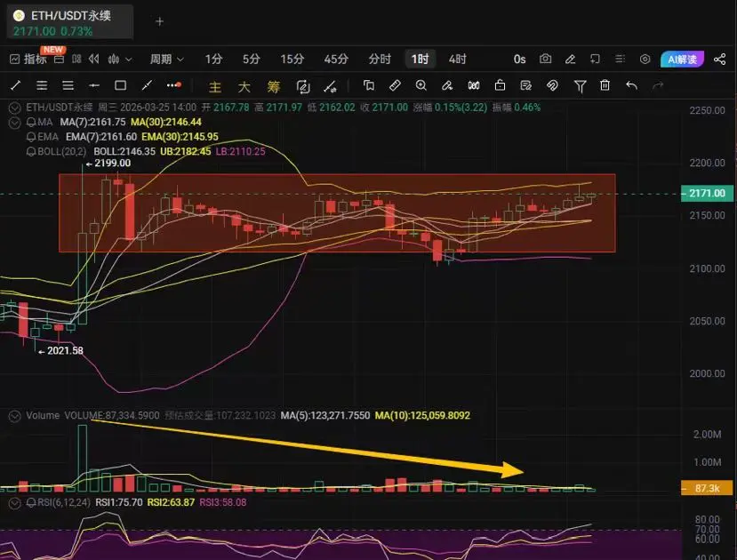Toggle RSI(6,12,24) indicator alert bell
The image size is (737, 560).
pyautogui.click(x=31, y=502)
